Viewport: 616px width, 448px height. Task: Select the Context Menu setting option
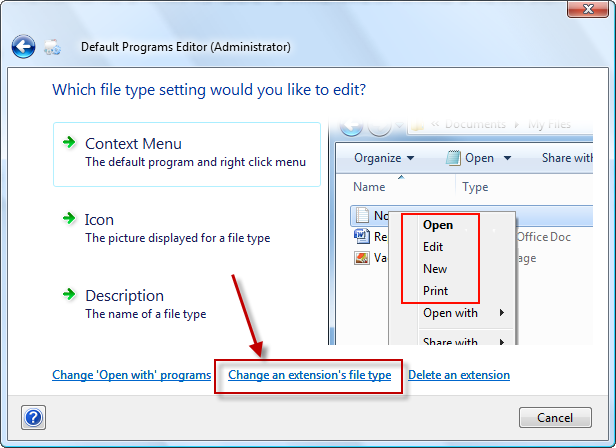pos(187,154)
